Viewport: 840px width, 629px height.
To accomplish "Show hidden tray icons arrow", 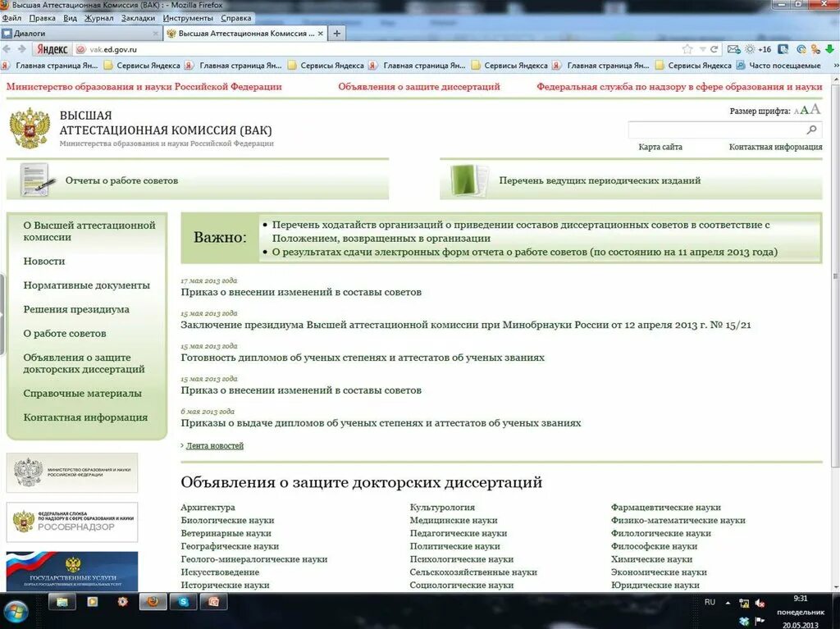I will (728, 603).
